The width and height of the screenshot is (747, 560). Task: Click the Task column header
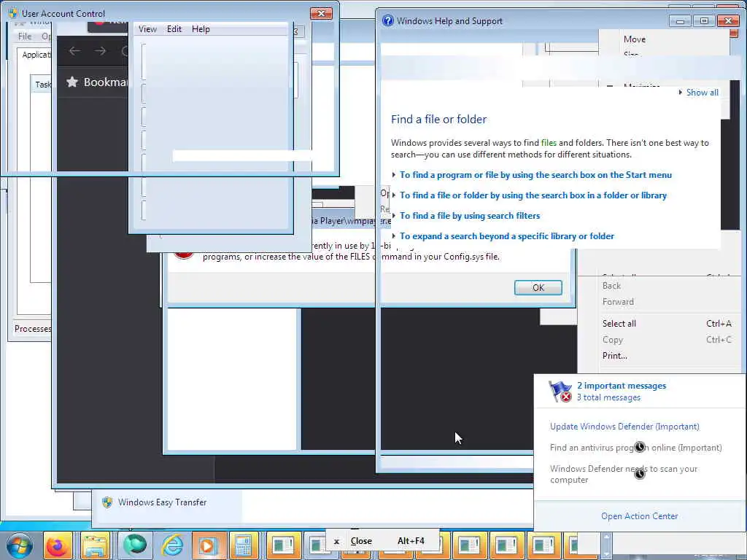click(42, 85)
